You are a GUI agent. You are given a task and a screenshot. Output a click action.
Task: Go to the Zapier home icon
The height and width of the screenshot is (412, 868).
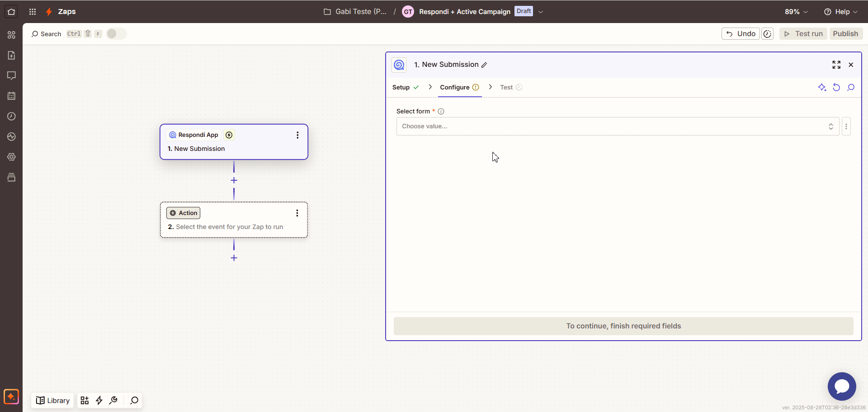point(11,12)
